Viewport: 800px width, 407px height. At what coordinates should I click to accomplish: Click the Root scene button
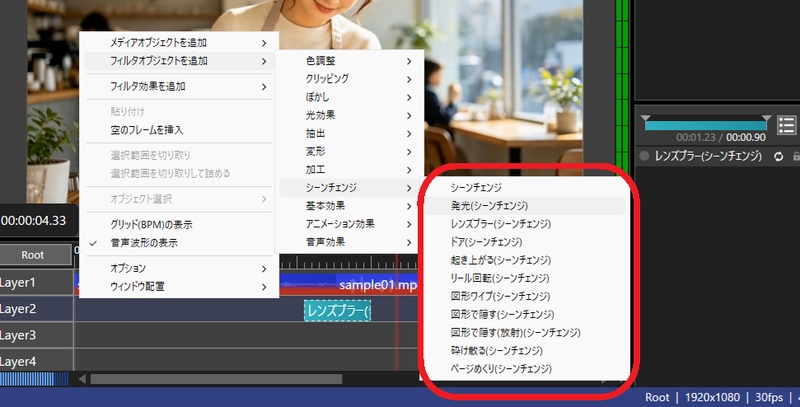[35, 255]
